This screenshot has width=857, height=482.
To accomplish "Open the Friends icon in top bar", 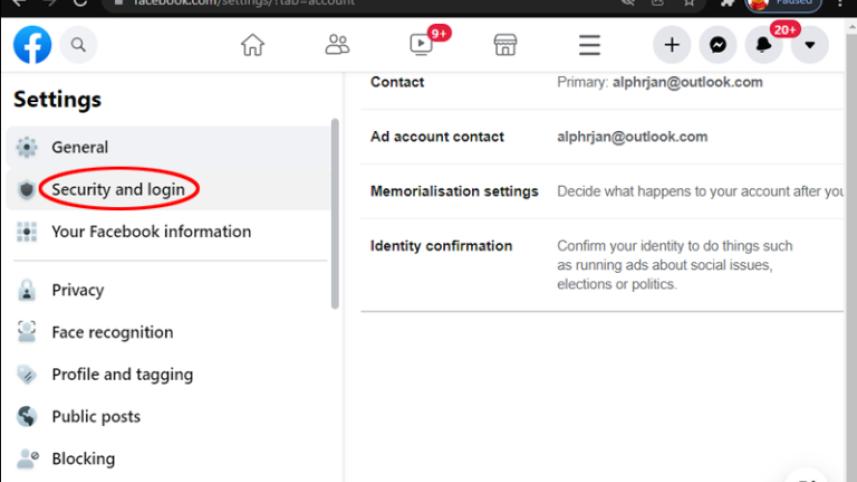I will click(338, 45).
